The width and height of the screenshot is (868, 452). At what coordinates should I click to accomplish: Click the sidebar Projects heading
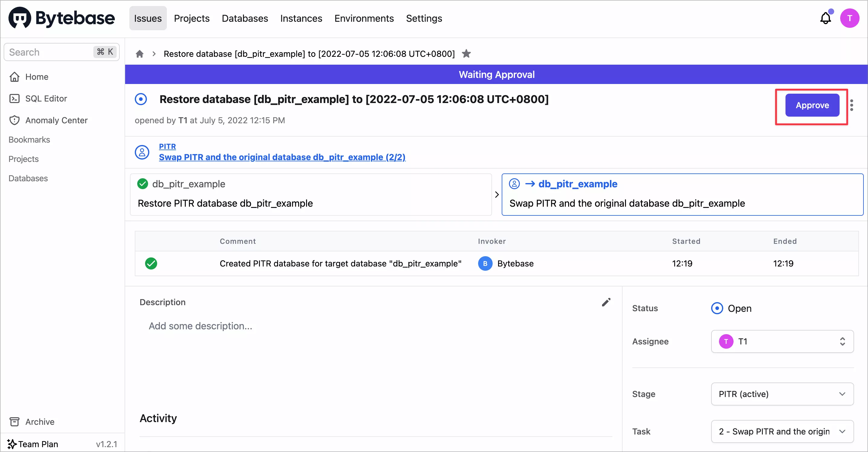(24, 159)
